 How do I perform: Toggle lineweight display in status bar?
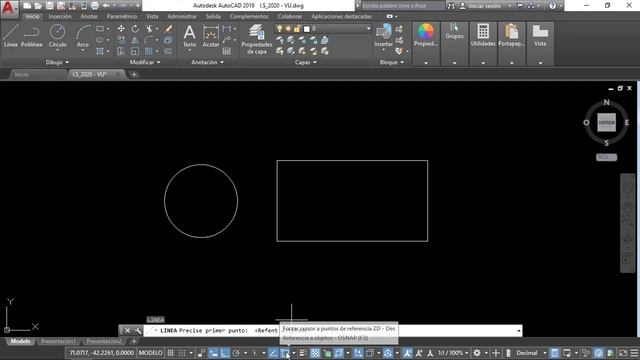pos(303,353)
